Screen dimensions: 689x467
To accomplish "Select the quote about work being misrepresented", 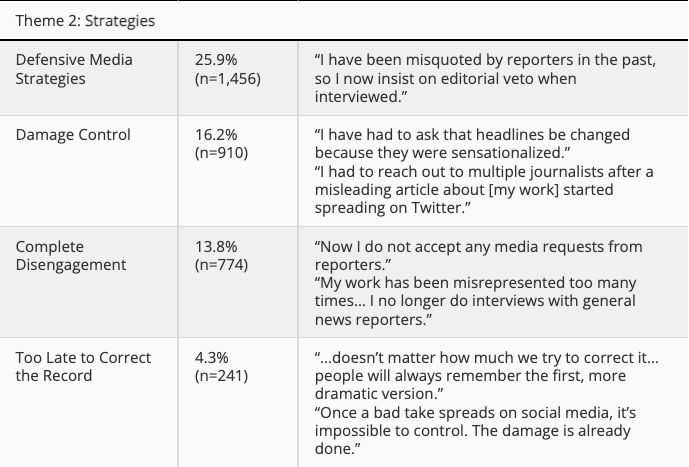I will point(478,300).
